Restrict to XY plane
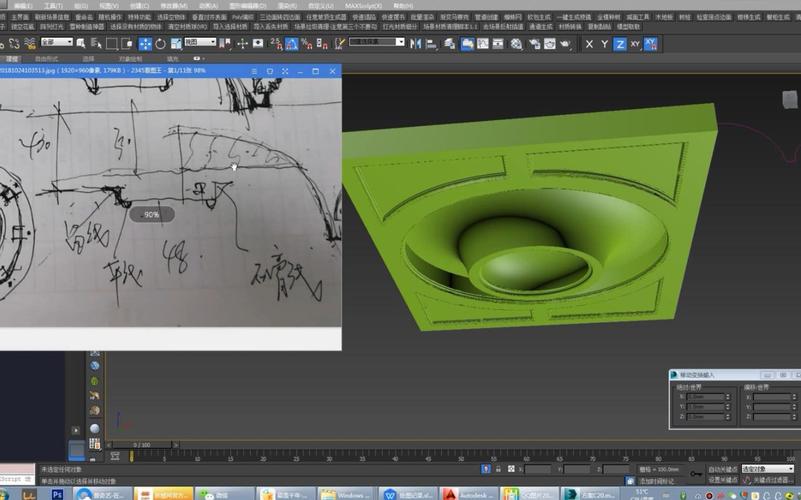Screen dimensions: 801x500 tap(635, 44)
